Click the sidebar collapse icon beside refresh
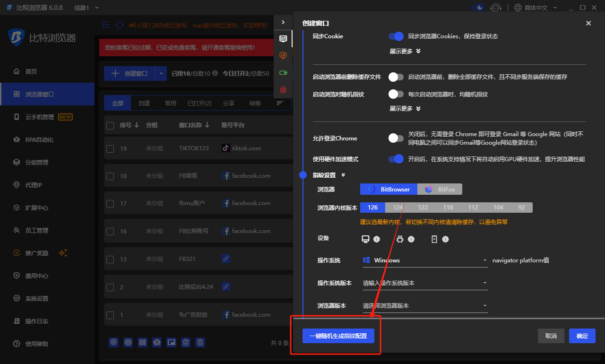Image resolution: width=605 pixels, height=364 pixels. click(x=106, y=25)
